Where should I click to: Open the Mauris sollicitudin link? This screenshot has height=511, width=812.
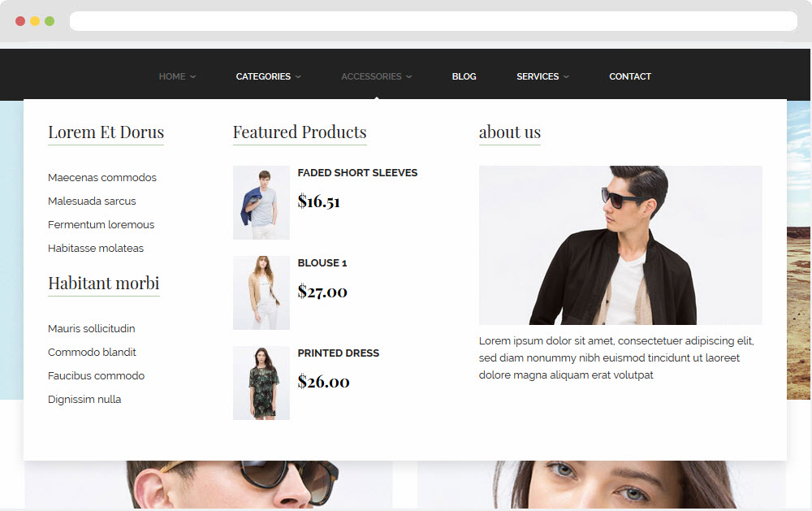click(92, 328)
